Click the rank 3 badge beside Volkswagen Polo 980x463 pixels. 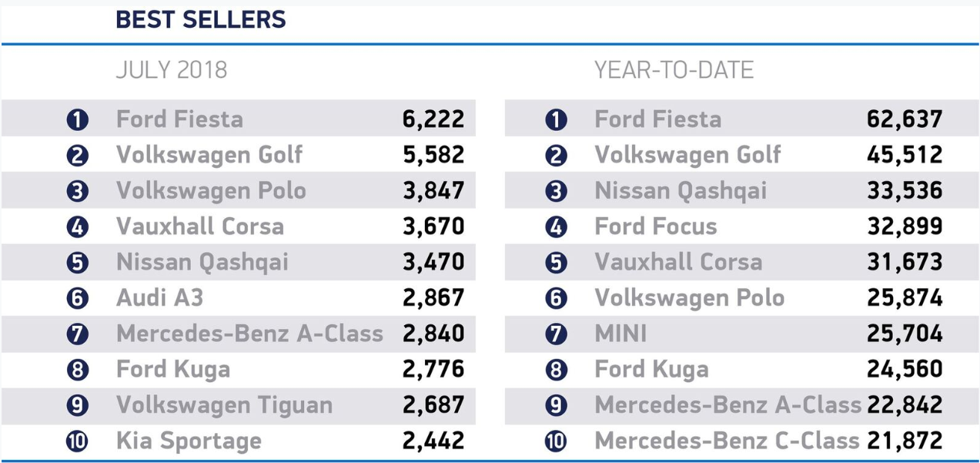(x=78, y=191)
